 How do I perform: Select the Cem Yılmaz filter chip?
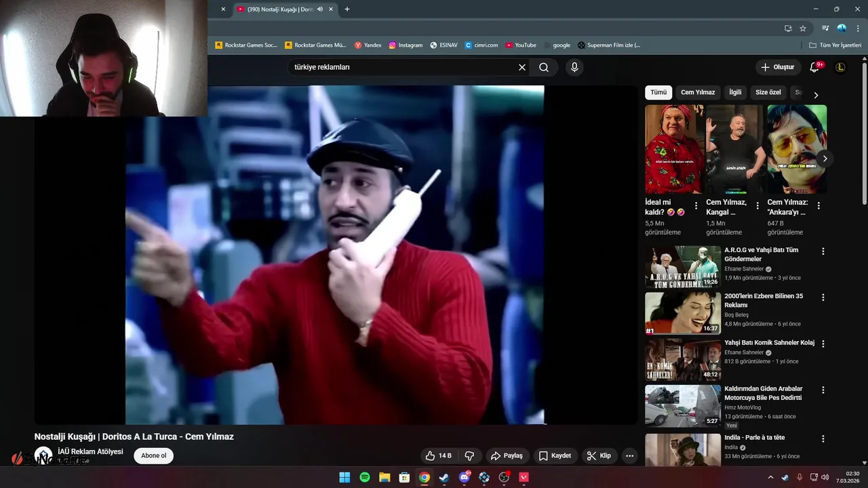tap(698, 92)
